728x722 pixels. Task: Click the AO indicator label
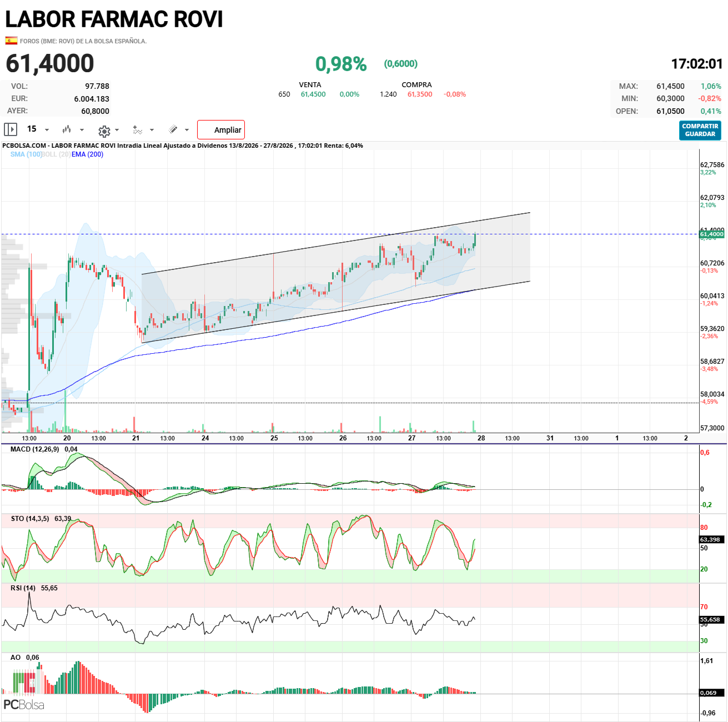(x=16, y=658)
